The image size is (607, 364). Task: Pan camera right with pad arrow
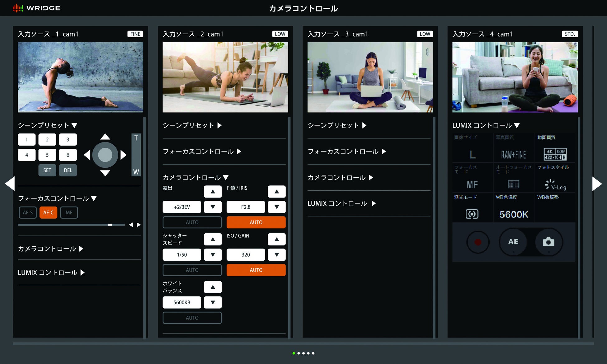pyautogui.click(x=124, y=155)
